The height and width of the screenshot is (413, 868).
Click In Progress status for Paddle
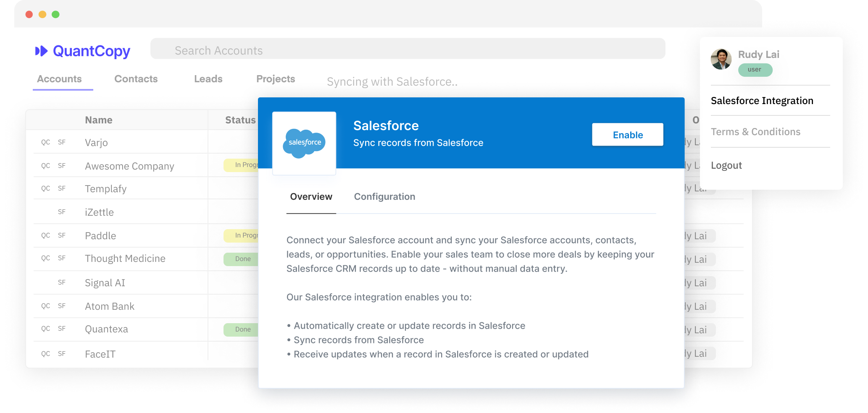pyautogui.click(x=241, y=235)
